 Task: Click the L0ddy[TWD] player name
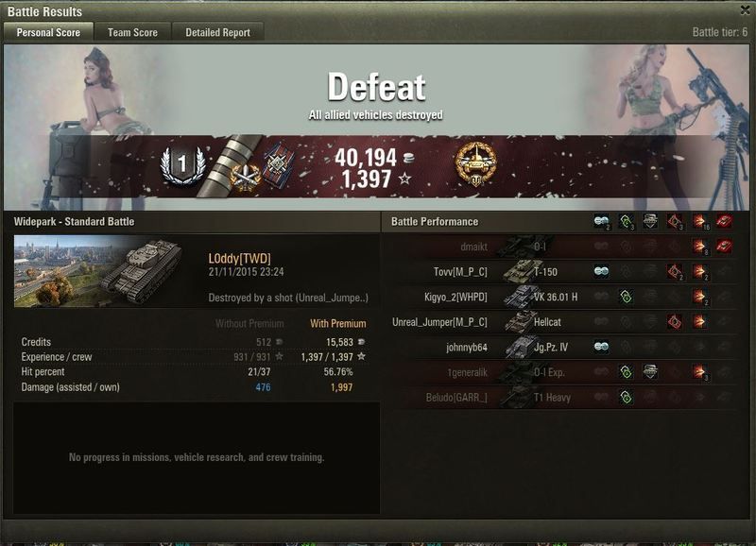240,258
